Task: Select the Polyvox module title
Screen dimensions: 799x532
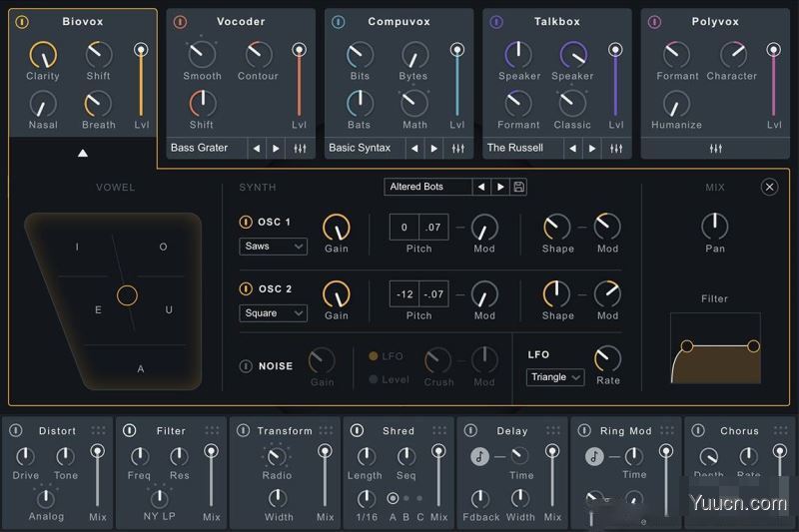Action: (715, 21)
